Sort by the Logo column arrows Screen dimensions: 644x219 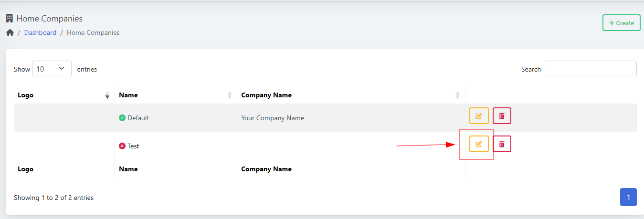[107, 95]
